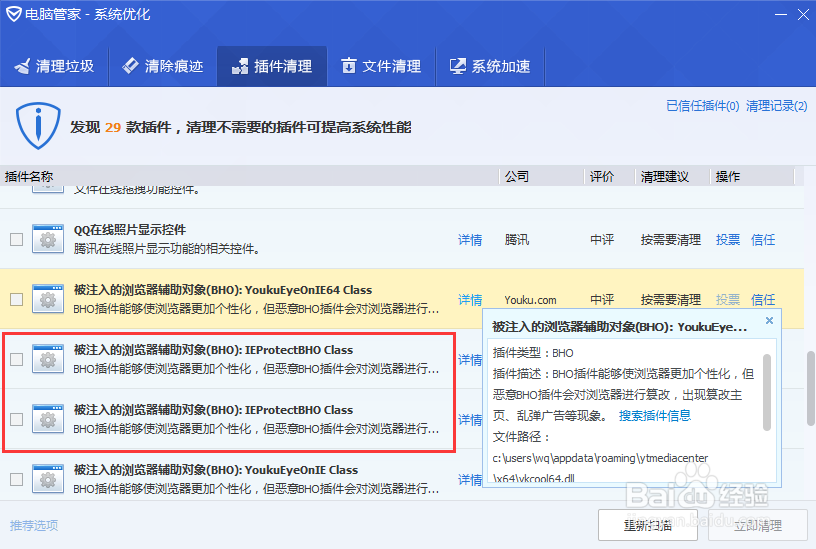Check the YoukuEyeOnIE64 Class checkbox
The height and width of the screenshot is (549, 816).
[17, 299]
